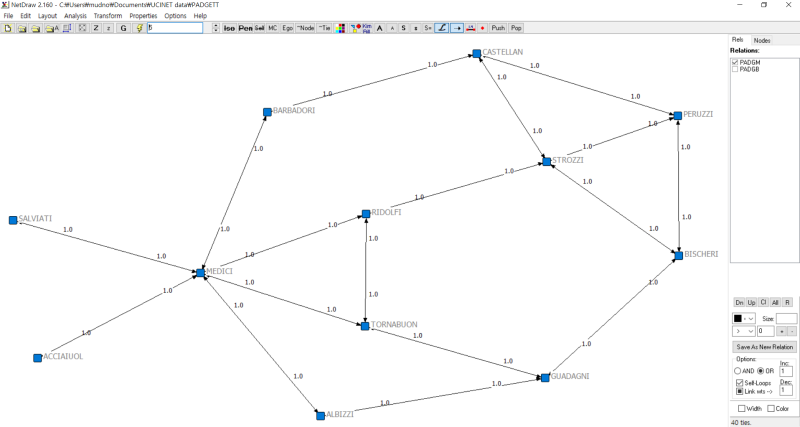Click the Dn button
800x427 pixels.
[739, 303]
